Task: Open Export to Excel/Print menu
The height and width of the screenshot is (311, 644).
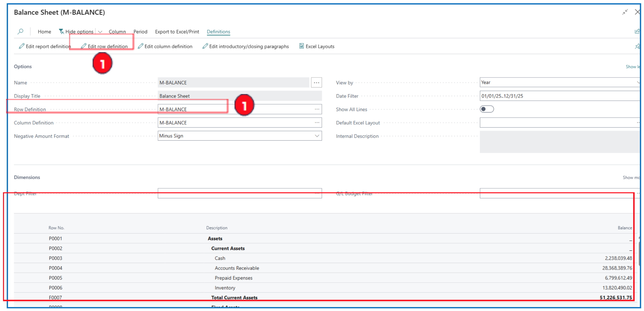Action: pos(177,32)
